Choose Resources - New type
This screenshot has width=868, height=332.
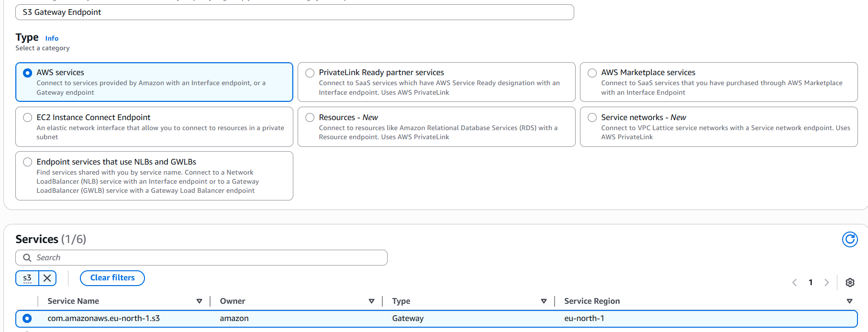[x=310, y=118]
